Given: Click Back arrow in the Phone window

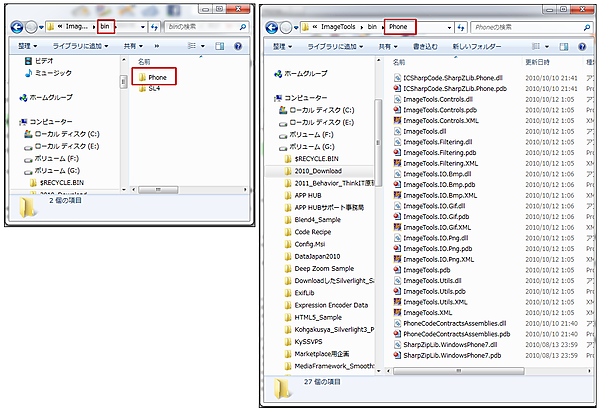Looking at the screenshot, I should pos(272,28).
